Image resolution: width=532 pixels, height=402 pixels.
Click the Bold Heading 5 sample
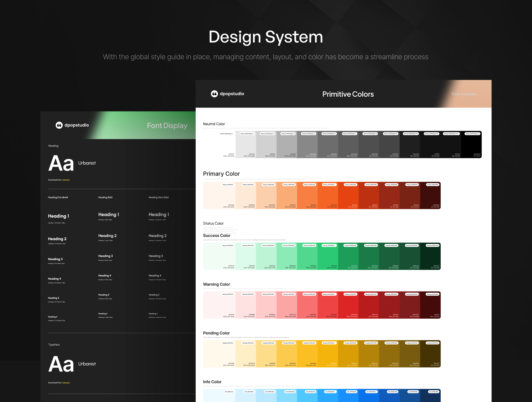coord(104,295)
